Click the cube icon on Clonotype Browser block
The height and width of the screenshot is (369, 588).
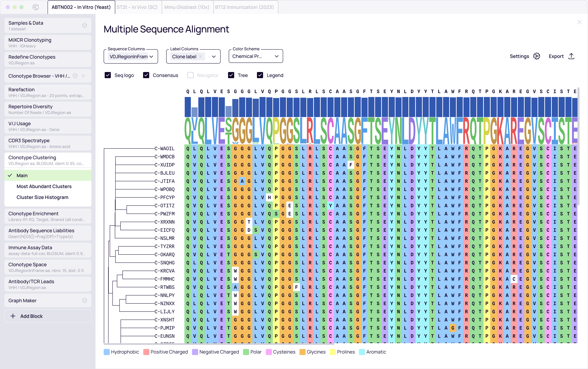click(75, 76)
